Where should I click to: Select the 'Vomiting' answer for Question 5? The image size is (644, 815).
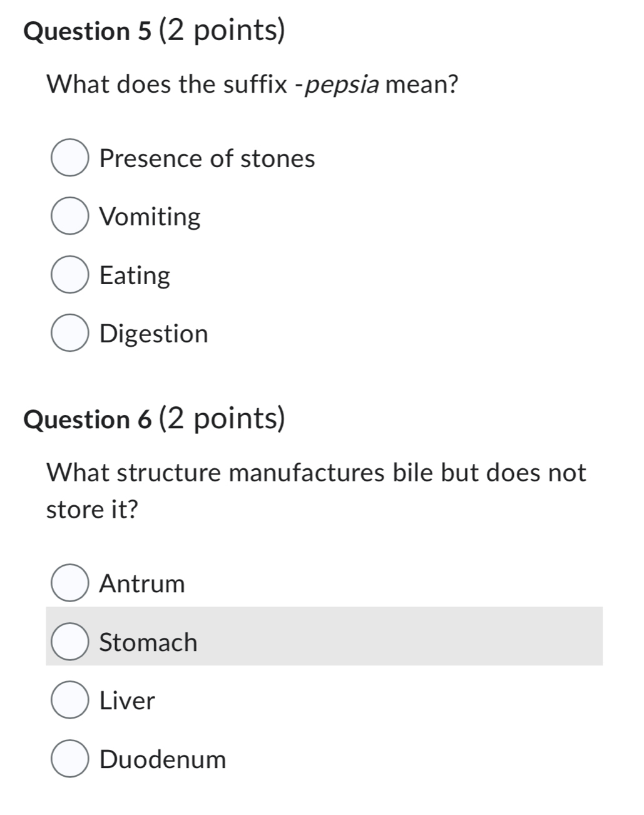[69, 217]
